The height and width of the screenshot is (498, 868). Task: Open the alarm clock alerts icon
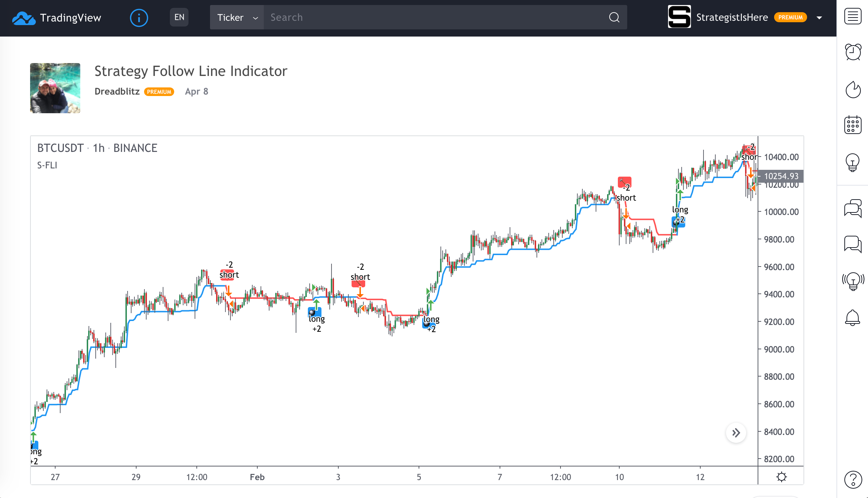(853, 52)
